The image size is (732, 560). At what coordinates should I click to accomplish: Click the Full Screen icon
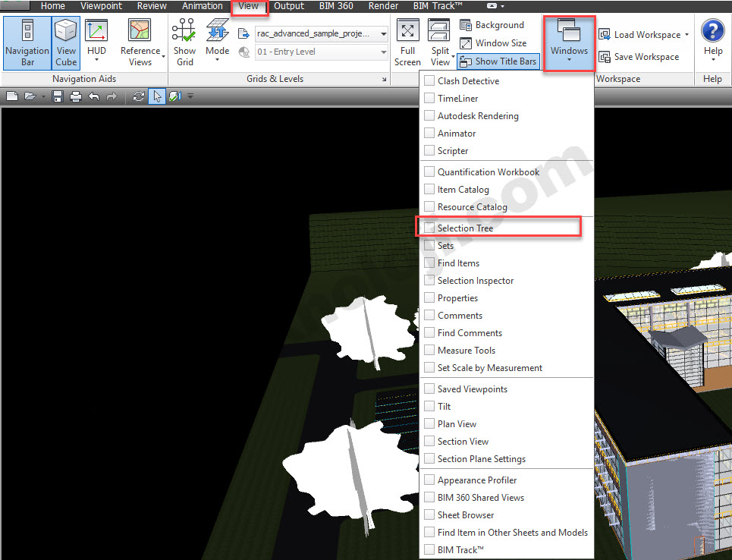(407, 42)
